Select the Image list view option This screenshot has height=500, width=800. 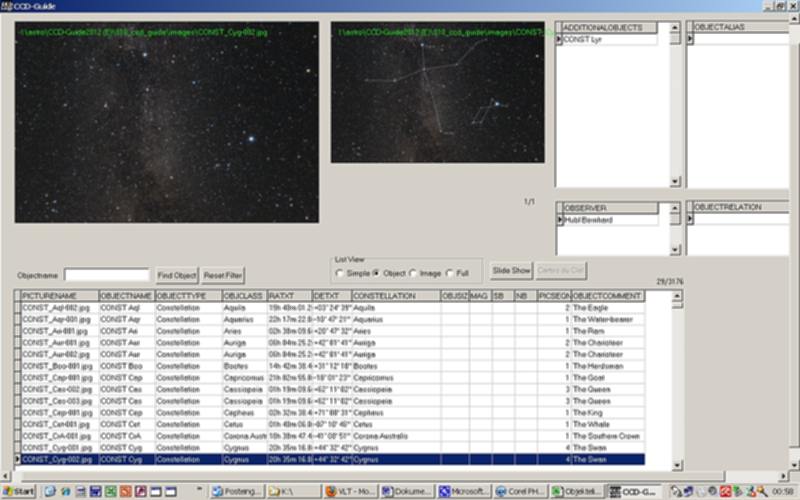[x=413, y=273]
